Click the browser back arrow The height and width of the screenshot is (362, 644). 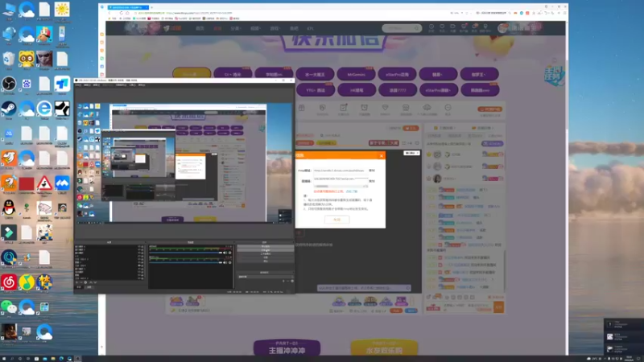(x=109, y=13)
